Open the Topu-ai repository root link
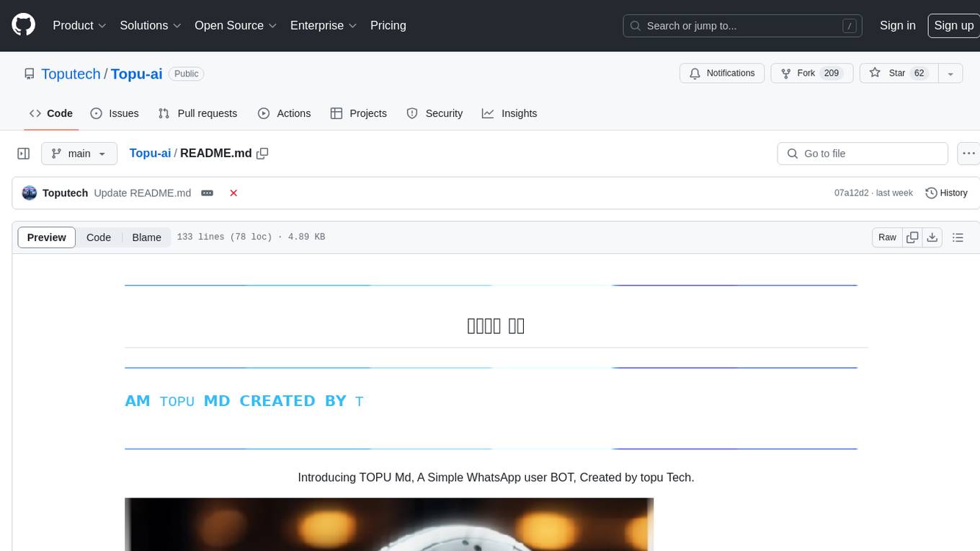Screen dimensions: 980x551 point(136,74)
